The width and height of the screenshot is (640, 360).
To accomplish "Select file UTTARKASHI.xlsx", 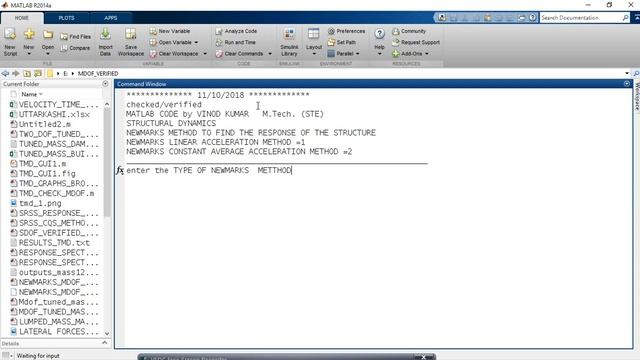I will coord(54,114).
